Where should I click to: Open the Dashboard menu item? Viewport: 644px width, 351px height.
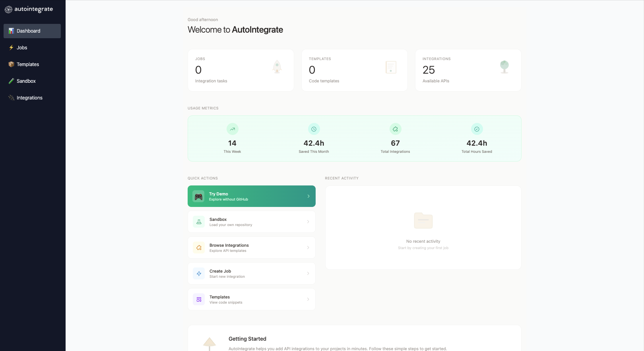[x=32, y=31]
